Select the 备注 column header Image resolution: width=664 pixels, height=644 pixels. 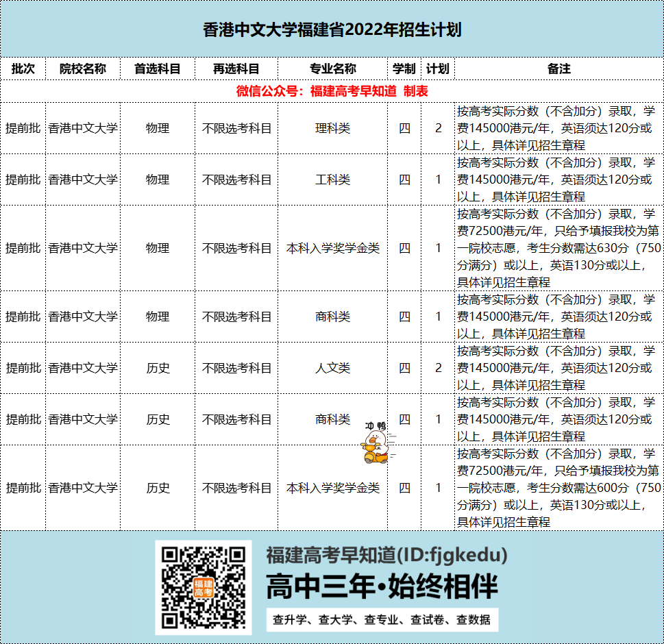click(x=559, y=69)
